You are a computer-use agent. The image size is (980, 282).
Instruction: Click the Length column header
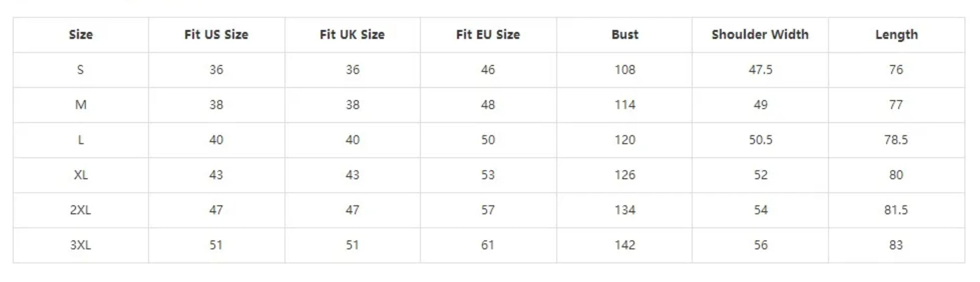click(x=896, y=35)
